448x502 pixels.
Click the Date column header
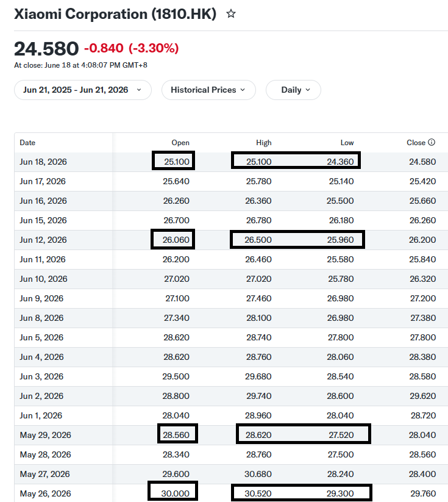(27, 143)
